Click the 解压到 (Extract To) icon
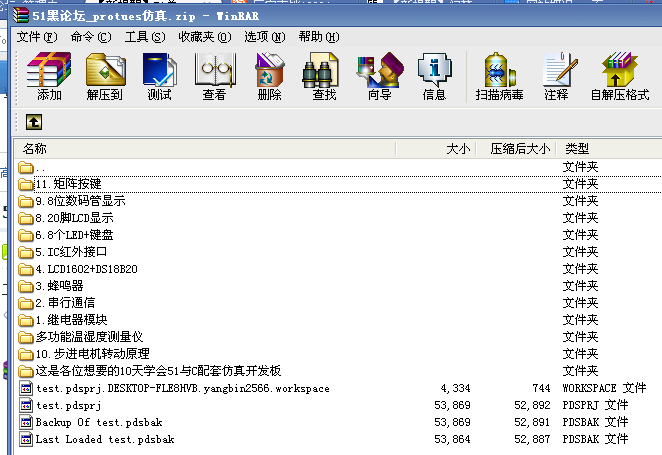Viewport: 662px width, 455px height. (105, 76)
